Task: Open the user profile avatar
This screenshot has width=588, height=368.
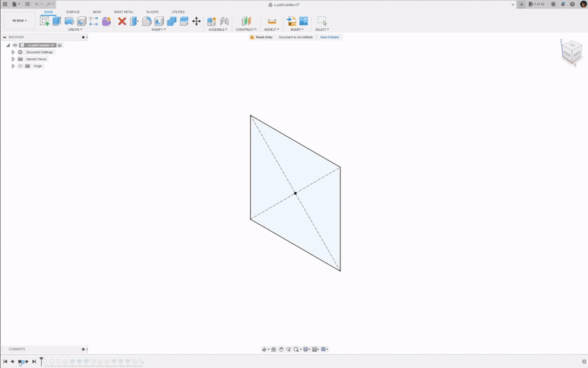Action: click(584, 4)
